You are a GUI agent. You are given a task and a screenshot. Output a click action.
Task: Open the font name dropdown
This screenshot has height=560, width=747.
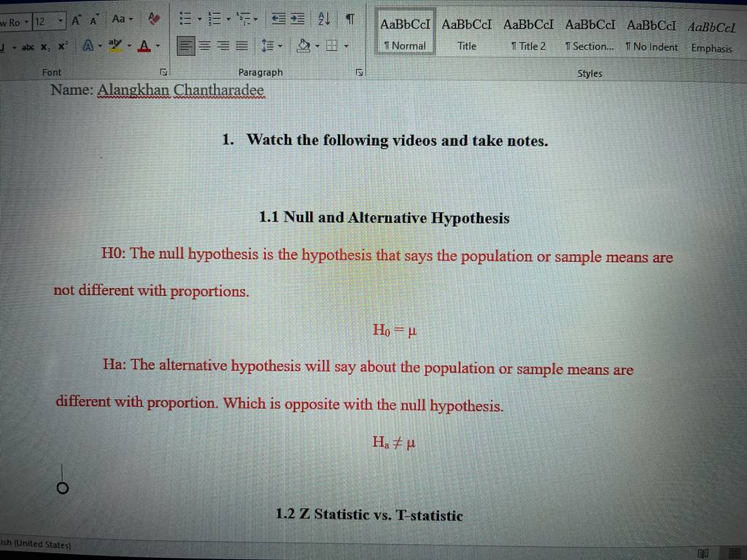27,23
